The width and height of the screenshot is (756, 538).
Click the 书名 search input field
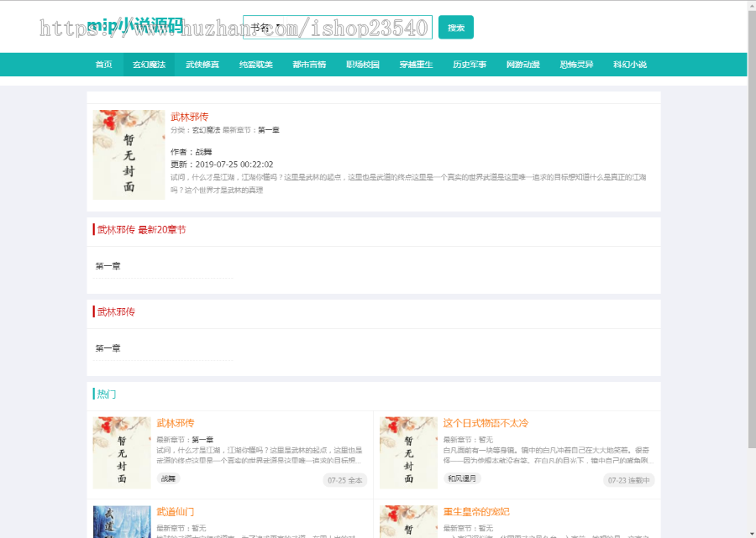336,28
